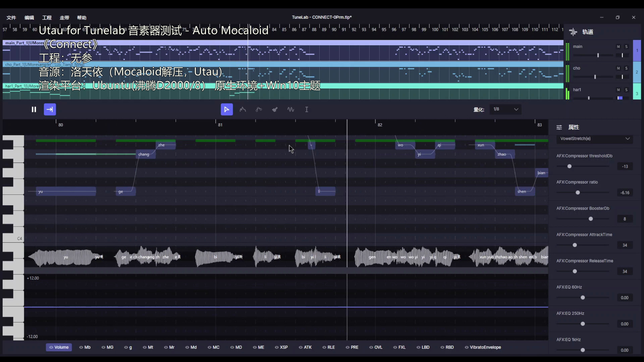This screenshot has height=362, width=644.
Task: Show the FXL parameter lane
Action: tap(399, 347)
